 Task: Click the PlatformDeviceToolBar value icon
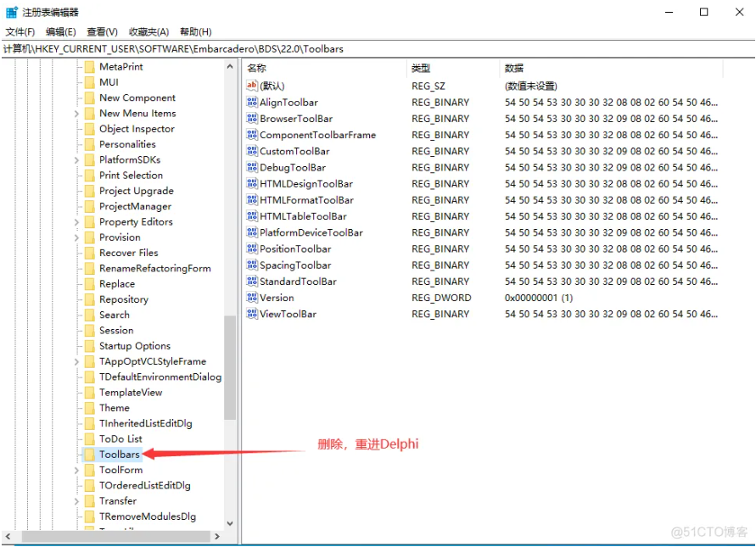pos(252,232)
